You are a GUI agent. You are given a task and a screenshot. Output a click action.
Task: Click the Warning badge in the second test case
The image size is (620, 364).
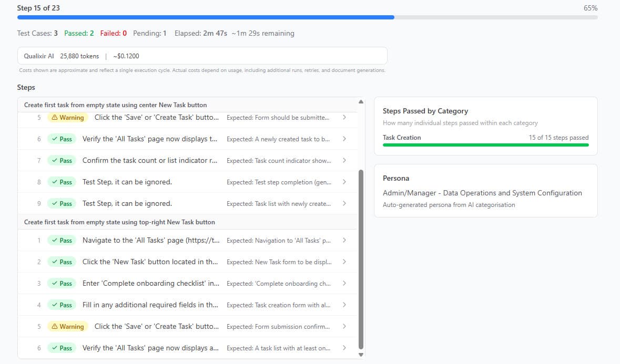point(67,326)
